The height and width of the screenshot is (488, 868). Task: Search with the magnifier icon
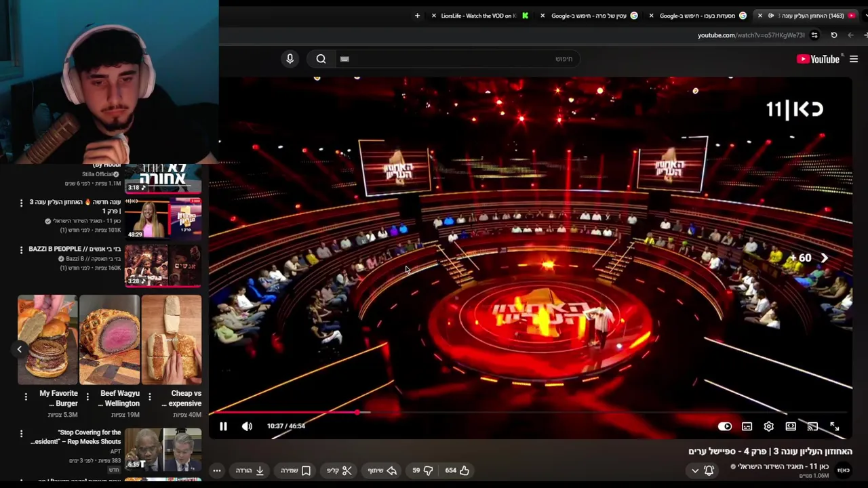(x=321, y=59)
